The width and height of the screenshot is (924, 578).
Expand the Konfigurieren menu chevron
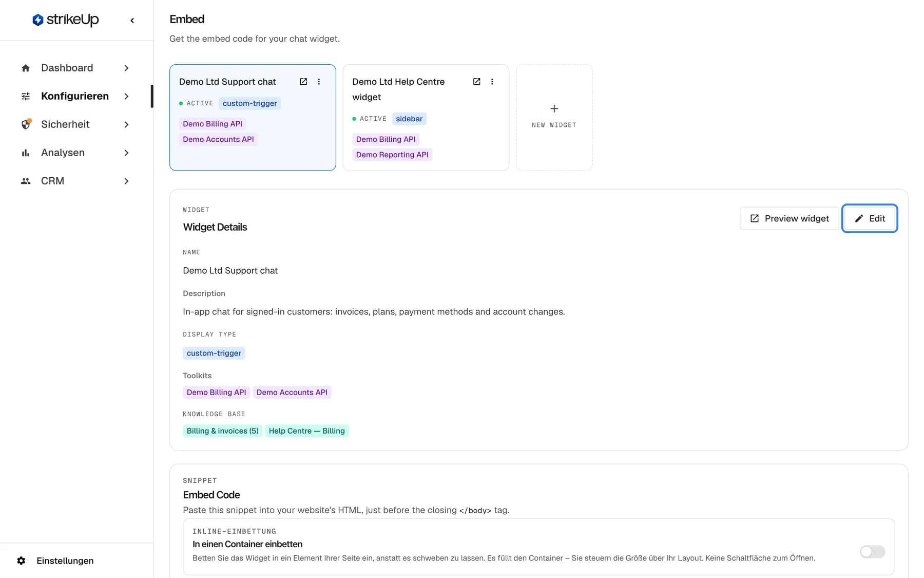tap(126, 96)
